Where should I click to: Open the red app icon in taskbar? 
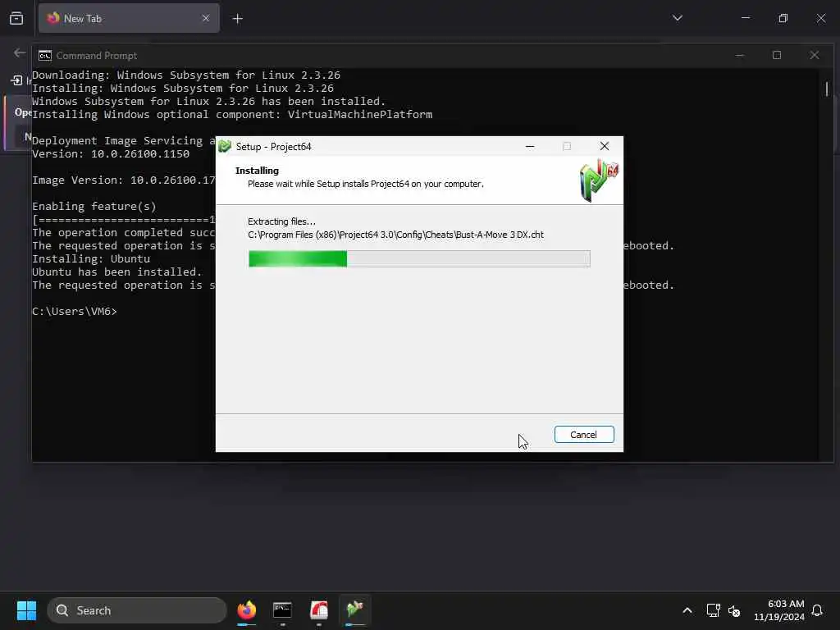click(x=319, y=610)
